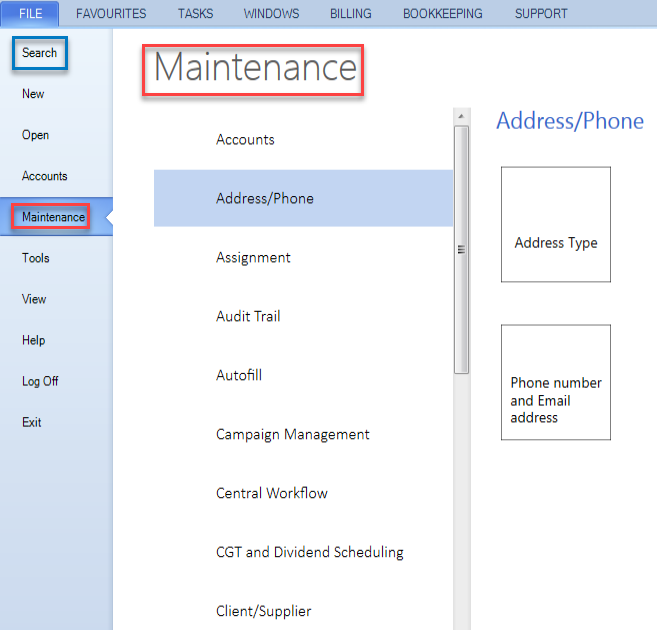Open the SUPPORT tab
Viewport: 657px width, 630px height.
click(541, 14)
